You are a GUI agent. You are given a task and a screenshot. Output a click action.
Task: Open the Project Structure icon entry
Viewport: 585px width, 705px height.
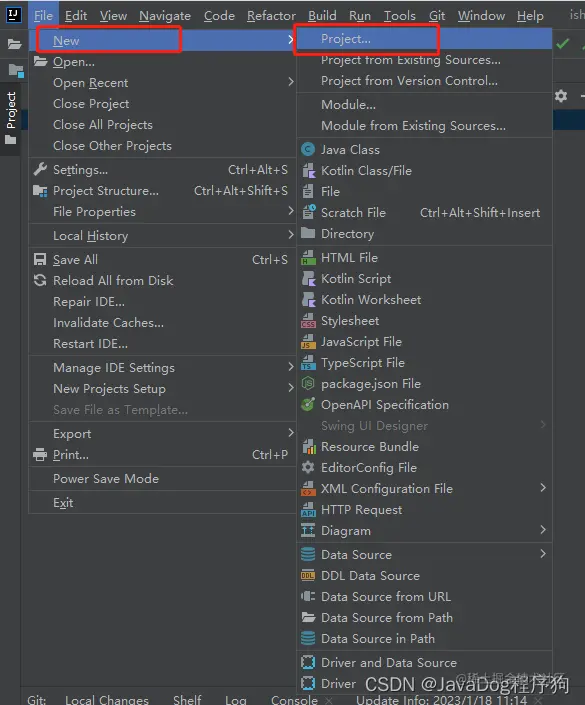pyautogui.click(x=40, y=191)
